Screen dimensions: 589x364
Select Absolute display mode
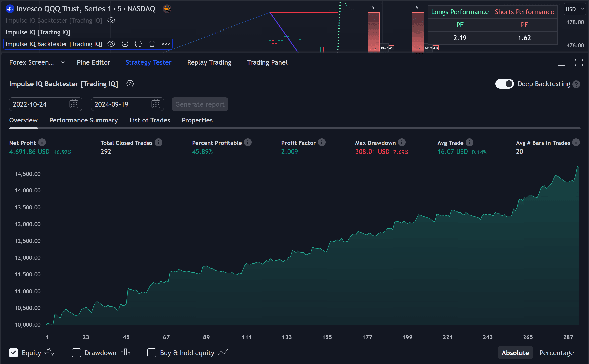515,353
